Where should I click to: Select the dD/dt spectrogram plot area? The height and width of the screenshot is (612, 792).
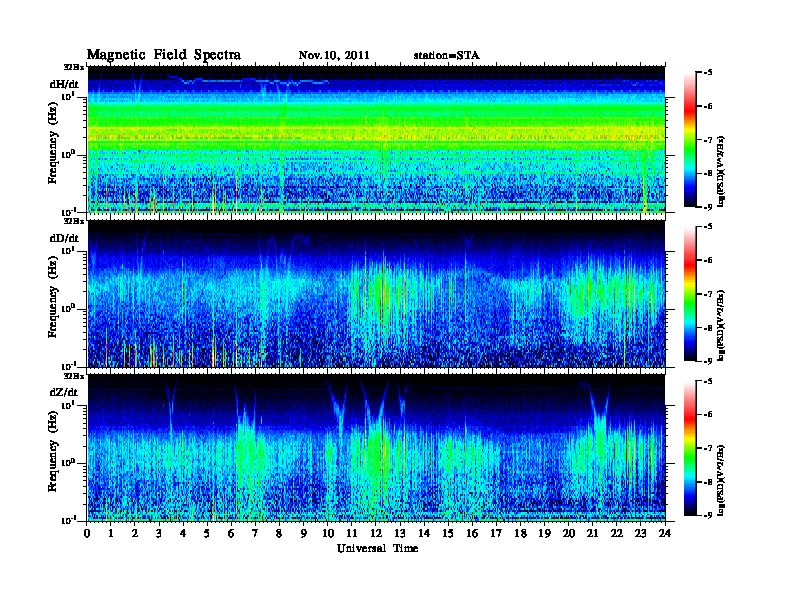(376, 294)
